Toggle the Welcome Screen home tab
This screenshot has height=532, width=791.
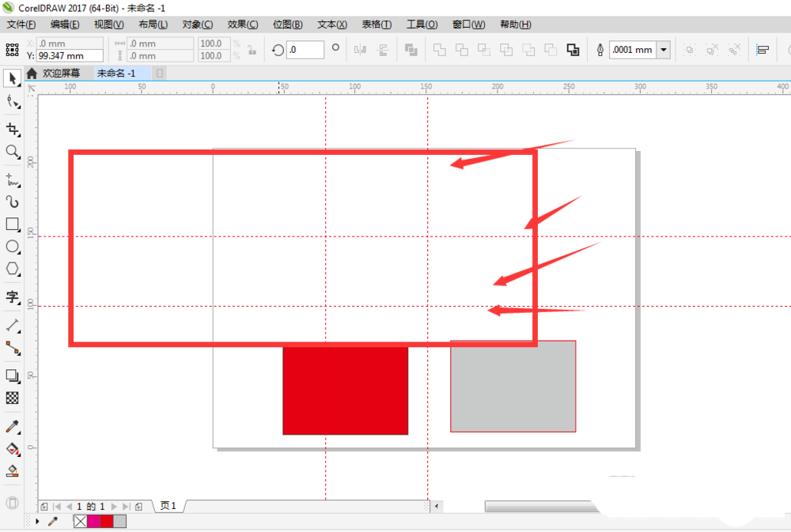55,73
